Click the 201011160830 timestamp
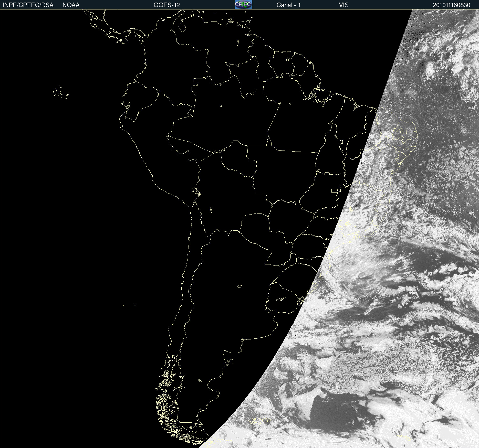 [452, 5]
